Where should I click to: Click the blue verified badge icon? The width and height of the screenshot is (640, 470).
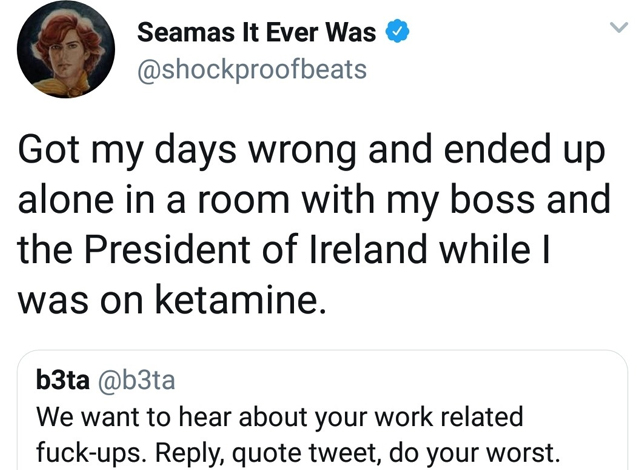click(x=397, y=33)
